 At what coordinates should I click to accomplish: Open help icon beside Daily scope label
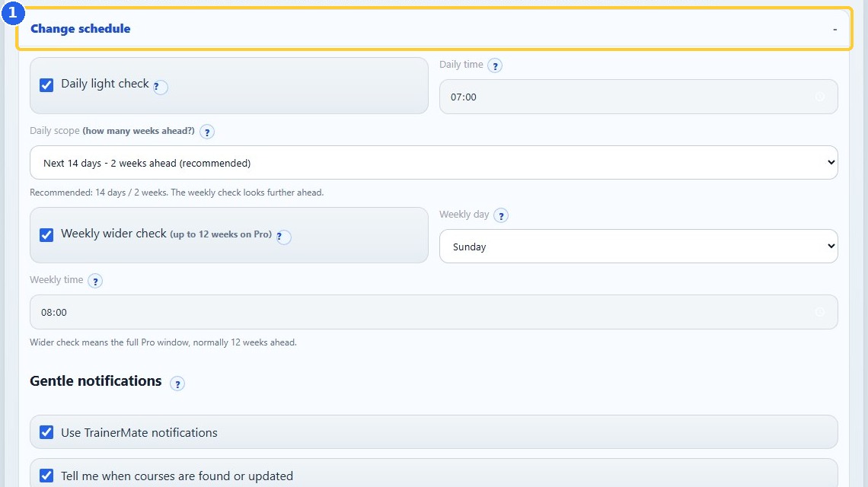207,132
